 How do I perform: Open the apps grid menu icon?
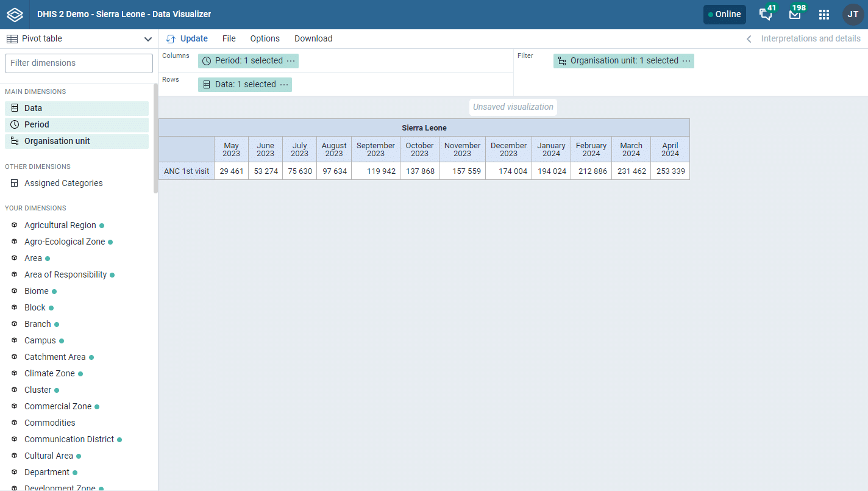tap(824, 15)
